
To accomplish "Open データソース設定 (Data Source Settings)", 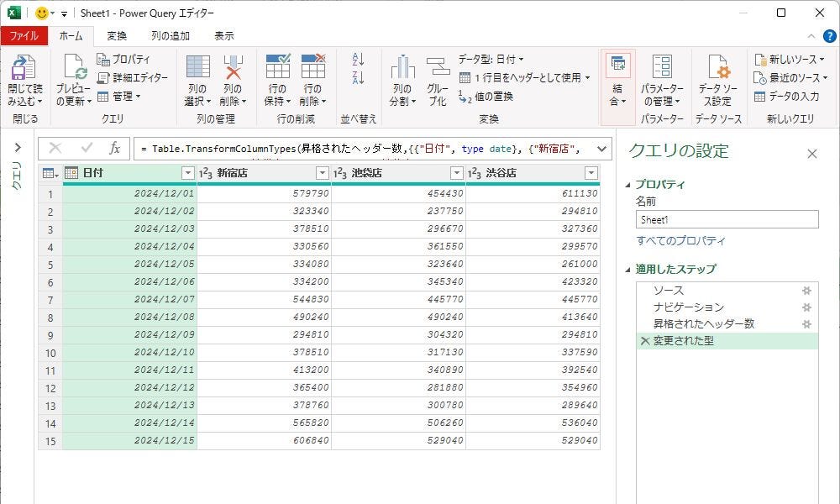I will pos(717,67).
